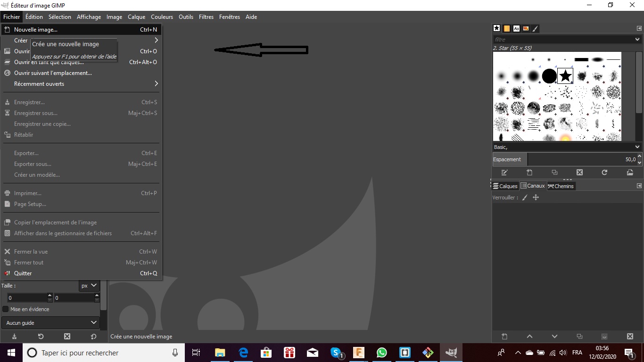The width and height of the screenshot is (644, 362).
Task: Enable the Mise en évidence checkbox
Action: coord(6,309)
